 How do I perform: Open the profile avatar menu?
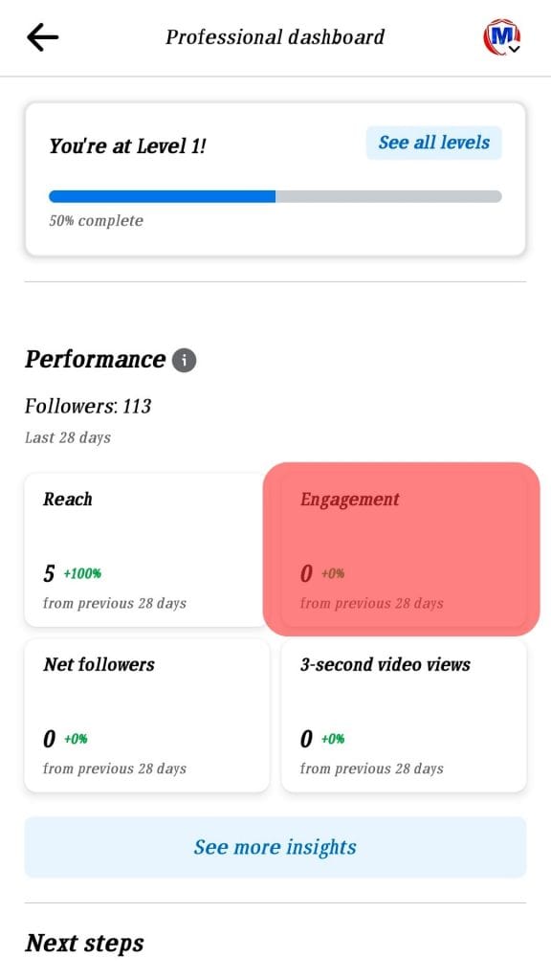tap(501, 33)
